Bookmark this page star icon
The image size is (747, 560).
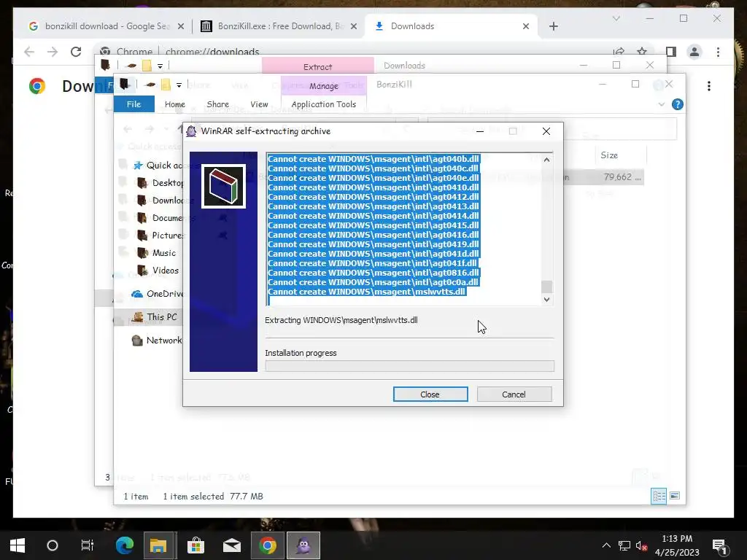click(642, 52)
